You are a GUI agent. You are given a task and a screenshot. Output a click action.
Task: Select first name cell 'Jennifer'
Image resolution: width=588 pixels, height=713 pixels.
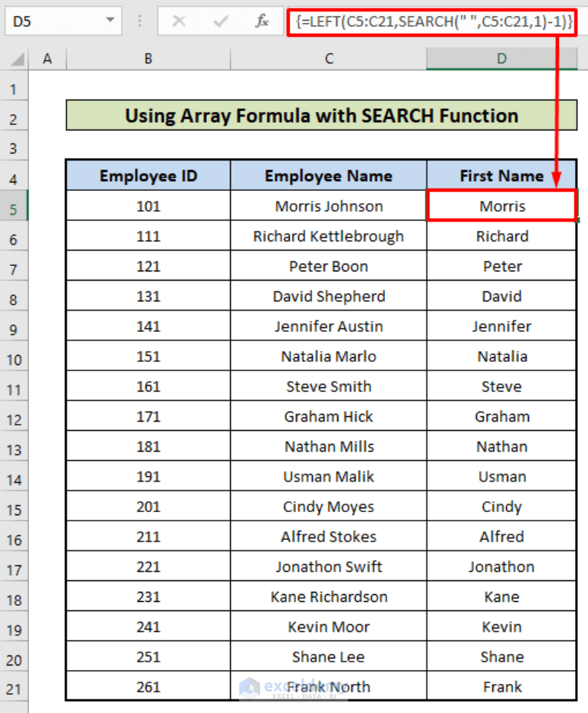point(501,326)
